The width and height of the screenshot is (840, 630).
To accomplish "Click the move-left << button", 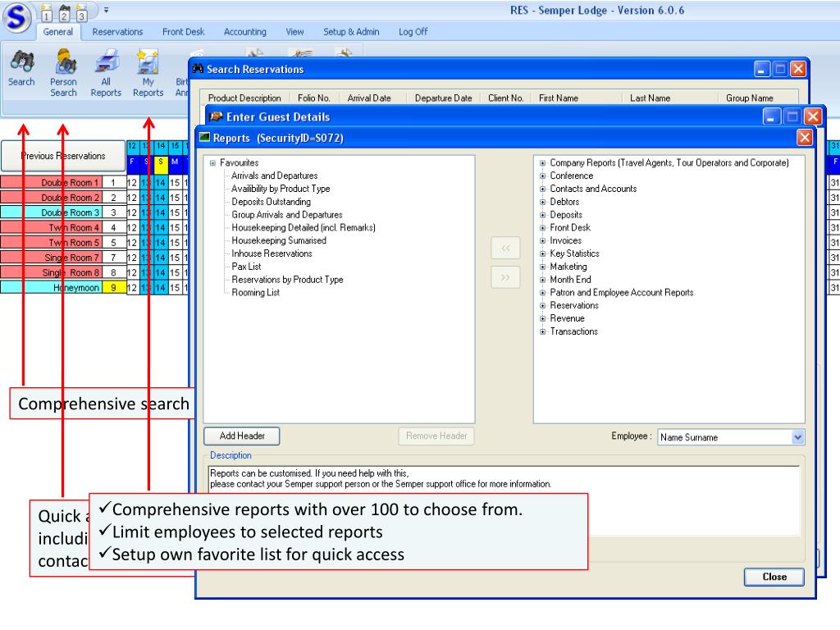I will click(x=505, y=248).
